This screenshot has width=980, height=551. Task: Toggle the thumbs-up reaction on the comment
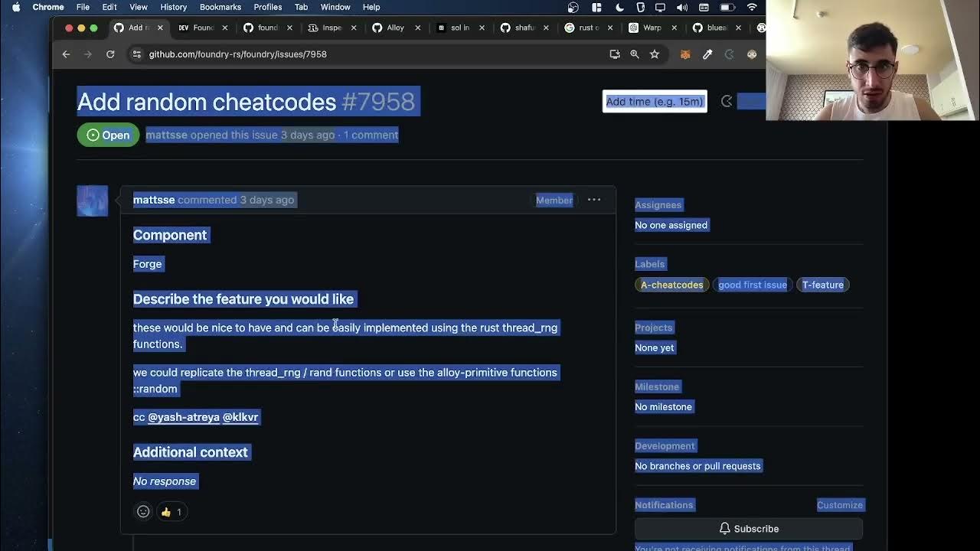click(171, 511)
